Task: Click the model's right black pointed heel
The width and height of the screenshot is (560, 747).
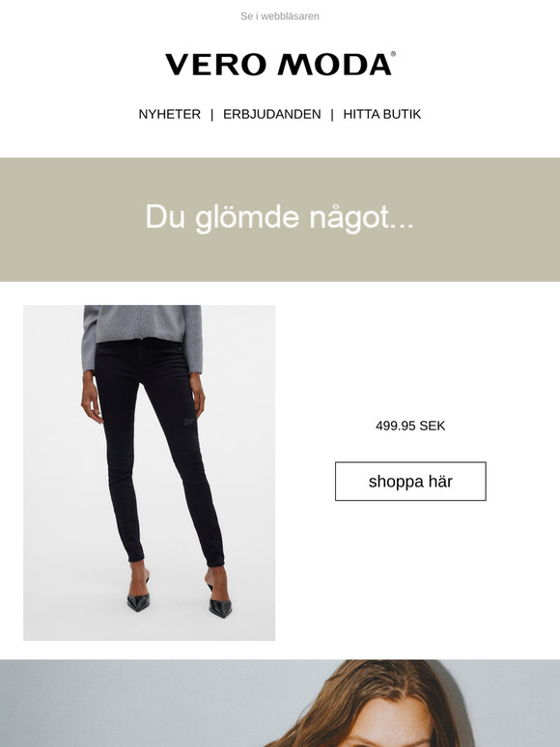Action: coord(220,606)
